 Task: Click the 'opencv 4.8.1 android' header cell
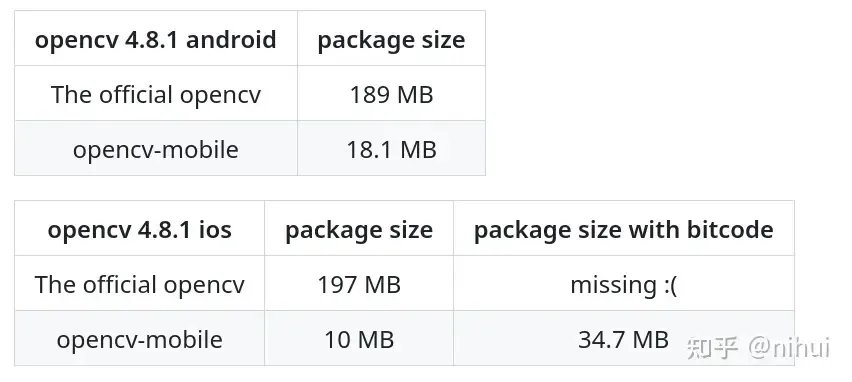click(x=156, y=39)
